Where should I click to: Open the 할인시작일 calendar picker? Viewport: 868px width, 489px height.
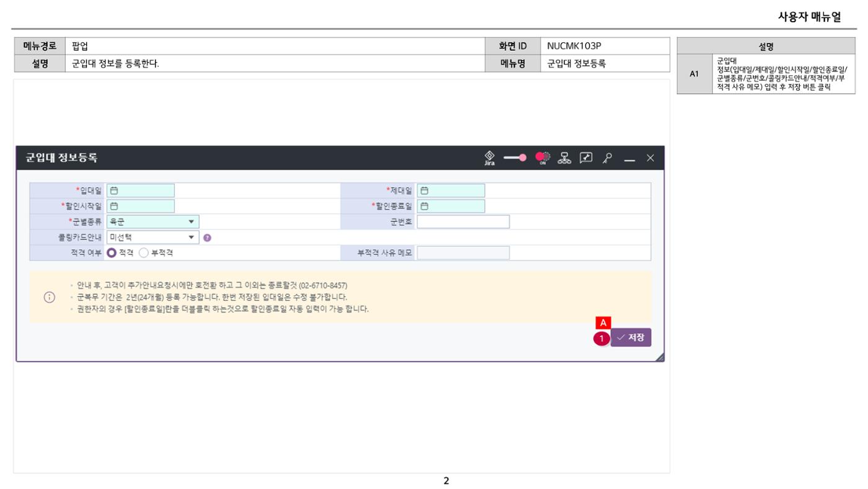[114, 206]
